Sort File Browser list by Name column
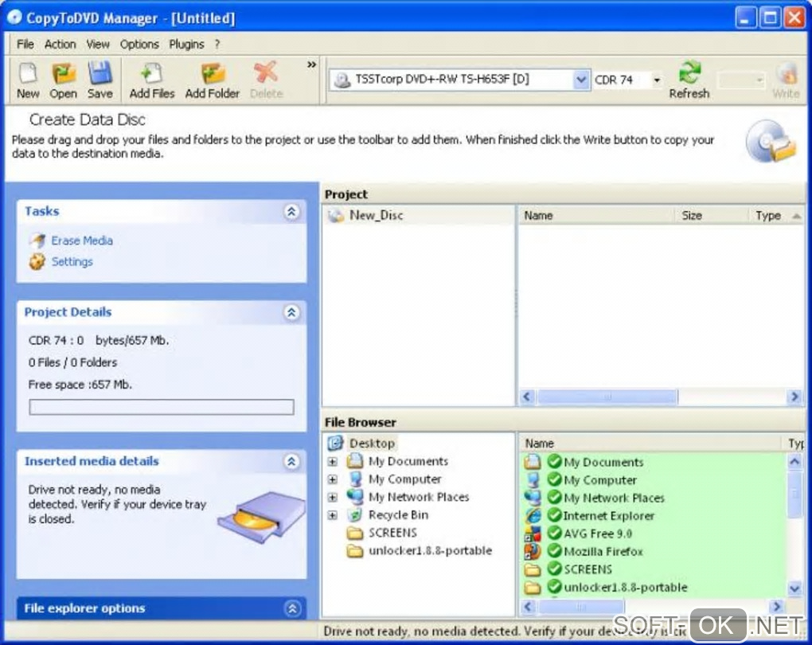Viewport: 812px width, 645px height. [650, 444]
